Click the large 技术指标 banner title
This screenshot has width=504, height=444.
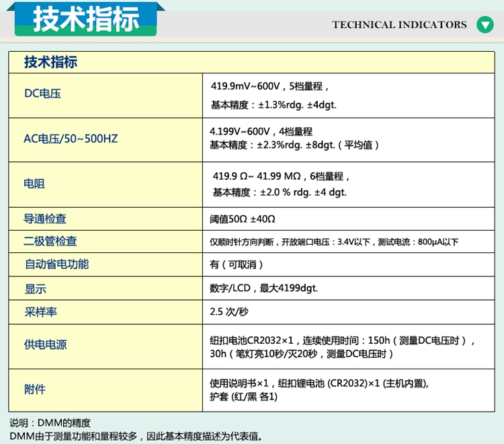click(x=87, y=19)
